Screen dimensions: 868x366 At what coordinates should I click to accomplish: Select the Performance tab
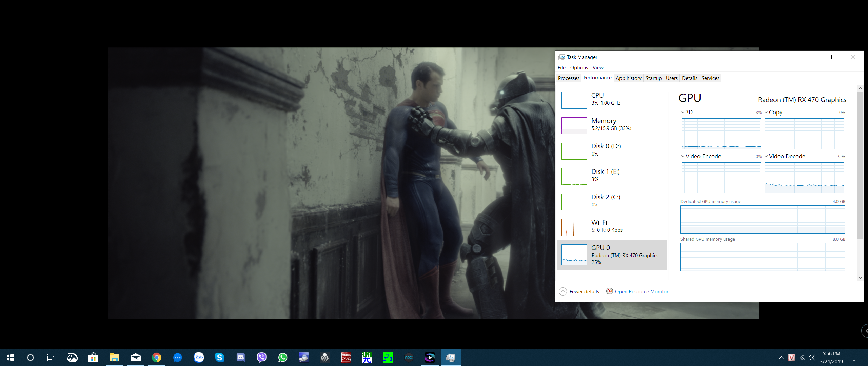[x=597, y=78]
